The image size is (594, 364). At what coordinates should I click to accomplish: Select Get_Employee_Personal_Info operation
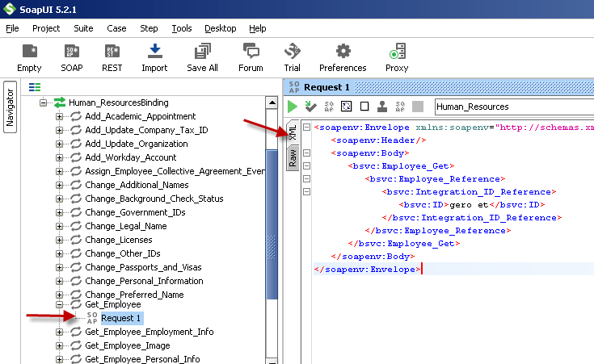[x=142, y=358]
